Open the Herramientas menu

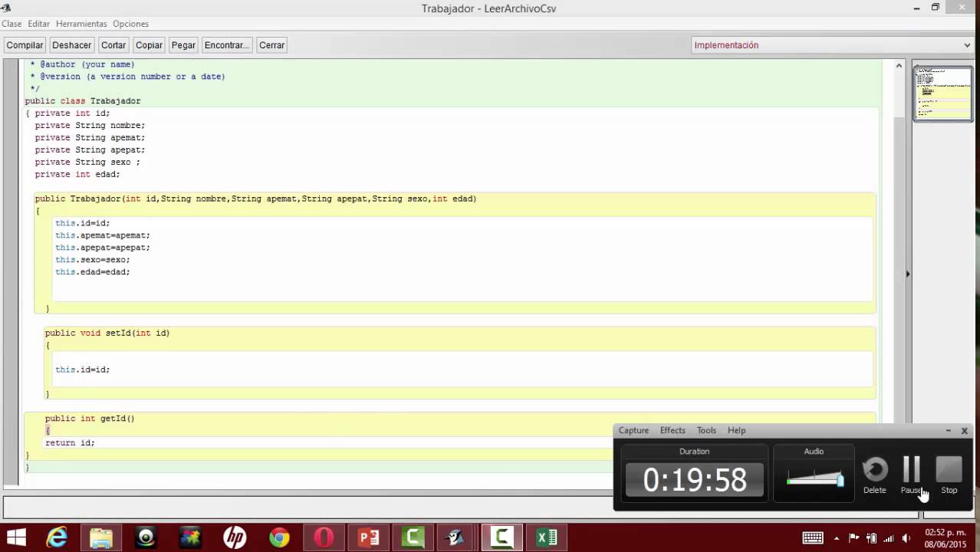pyautogui.click(x=81, y=24)
